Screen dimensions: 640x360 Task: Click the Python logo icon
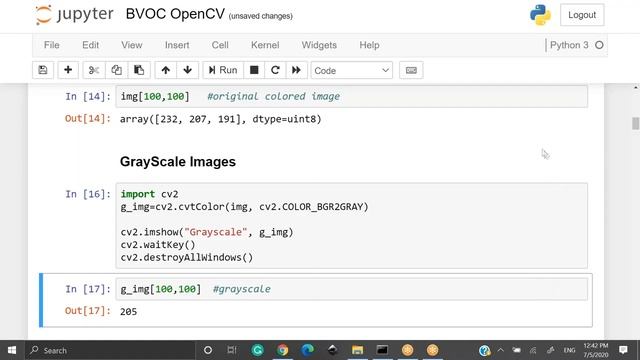click(x=540, y=15)
